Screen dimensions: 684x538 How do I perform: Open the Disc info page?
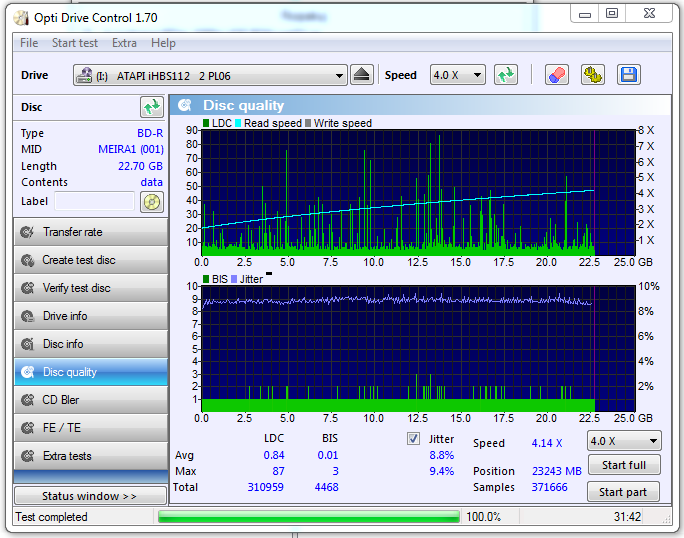(91, 344)
